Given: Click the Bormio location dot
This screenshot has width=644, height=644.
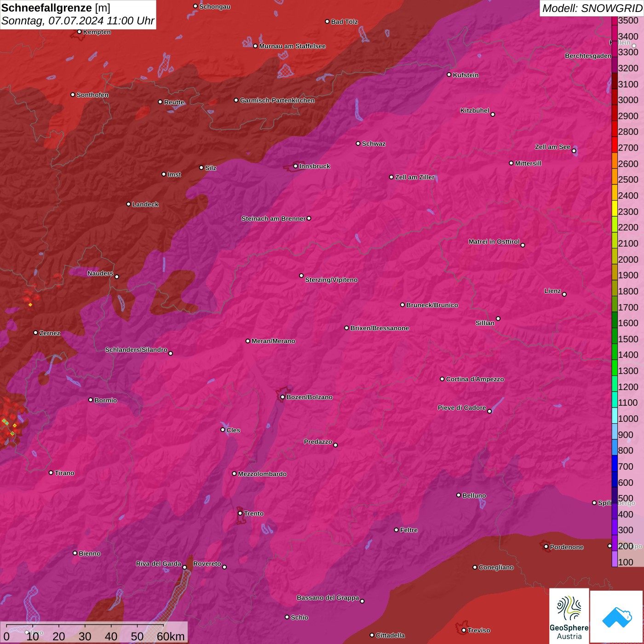Looking at the screenshot, I should point(91,400).
